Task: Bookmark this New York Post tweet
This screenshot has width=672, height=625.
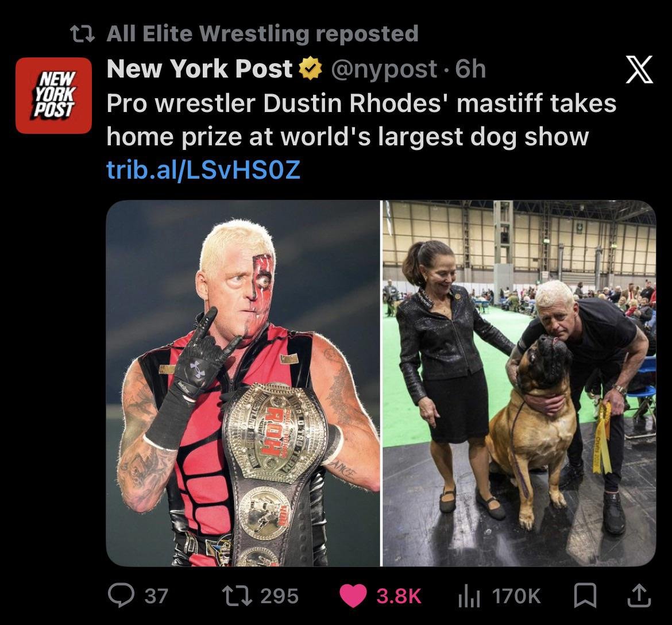Action: 585,596
